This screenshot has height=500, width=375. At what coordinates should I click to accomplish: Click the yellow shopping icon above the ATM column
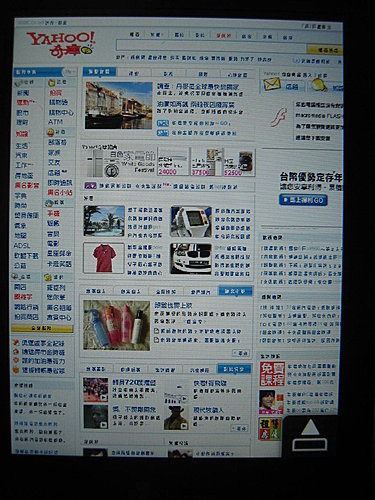click(x=51, y=82)
